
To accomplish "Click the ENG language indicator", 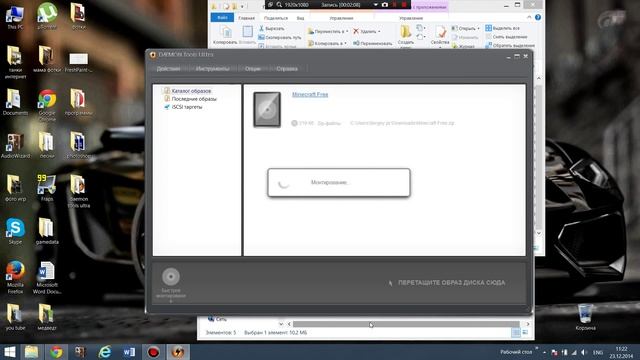I will 598,352.
